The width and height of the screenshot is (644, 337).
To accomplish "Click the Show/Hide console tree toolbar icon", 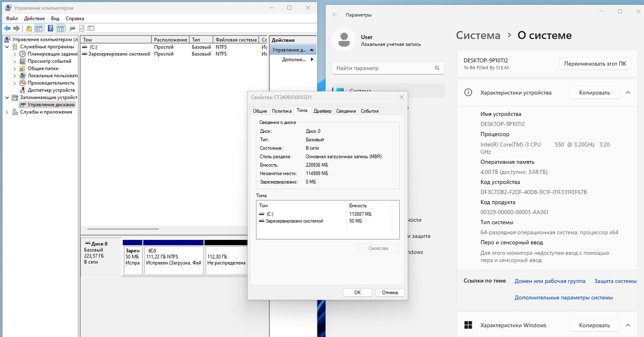I will 39,28.
